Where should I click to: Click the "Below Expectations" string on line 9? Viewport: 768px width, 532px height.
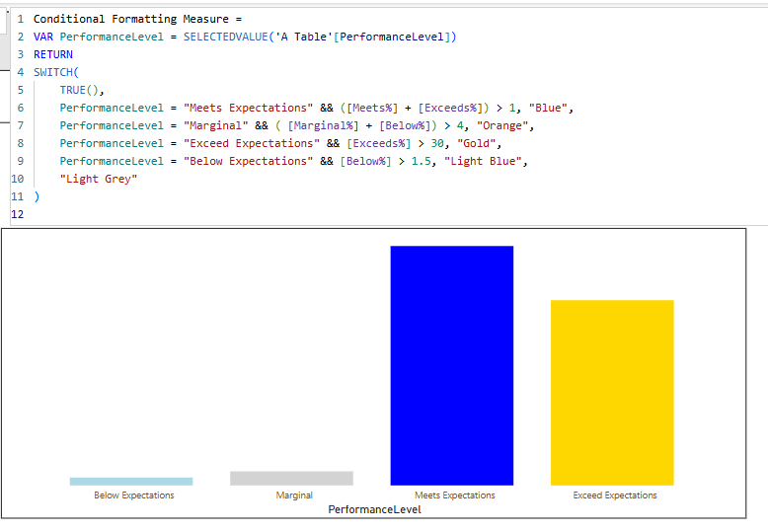[249, 161]
